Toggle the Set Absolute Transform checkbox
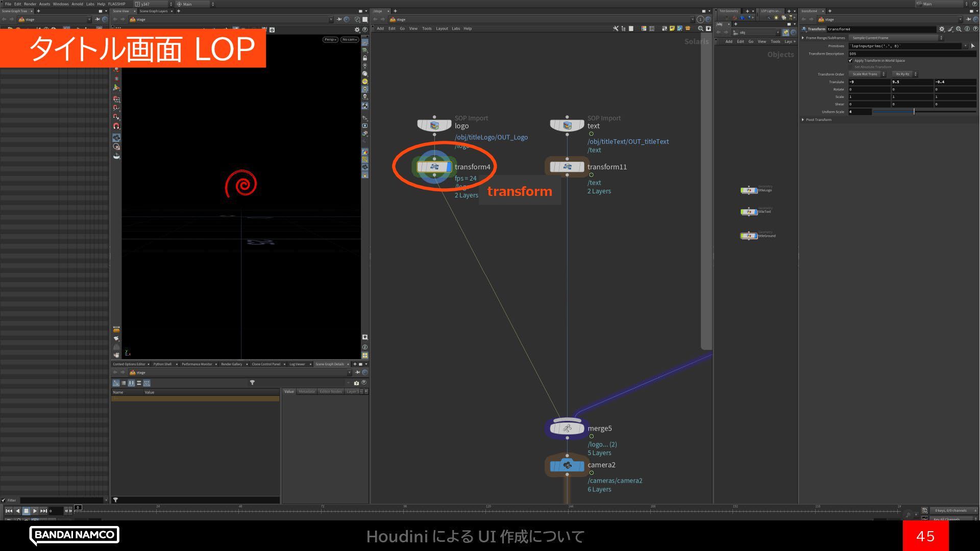 coord(851,67)
